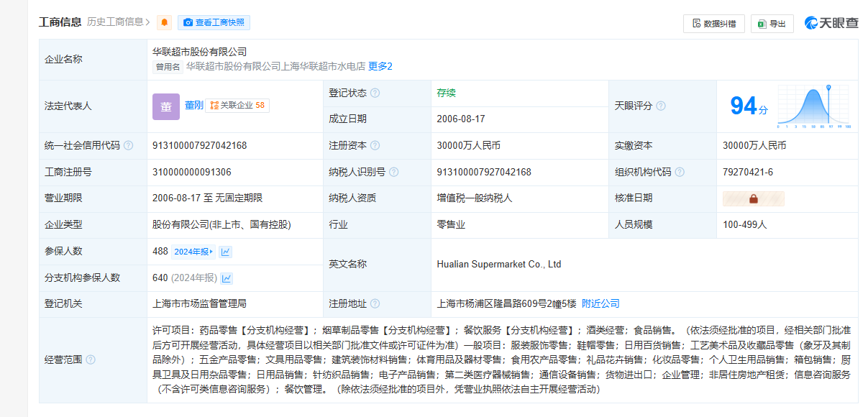868x417 pixels.
Task: Click English name Hualian Supermarket Co., Ltd
Action: coord(499,264)
